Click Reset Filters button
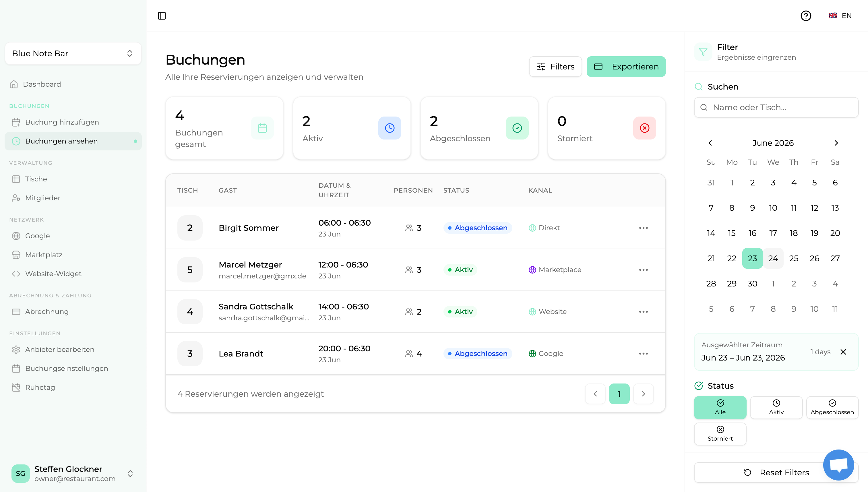This screenshot has height=492, width=868. click(x=776, y=472)
